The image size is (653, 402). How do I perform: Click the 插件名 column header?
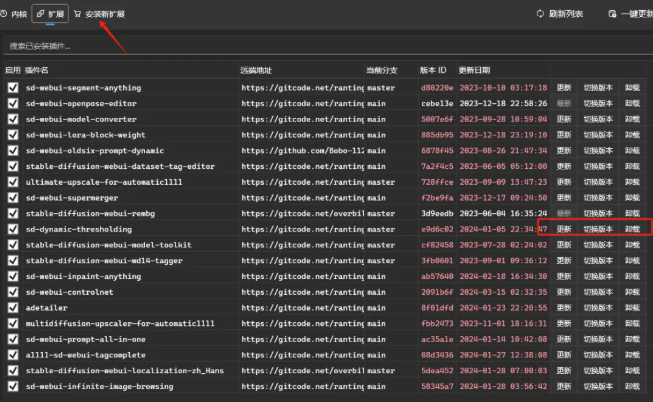click(37, 70)
